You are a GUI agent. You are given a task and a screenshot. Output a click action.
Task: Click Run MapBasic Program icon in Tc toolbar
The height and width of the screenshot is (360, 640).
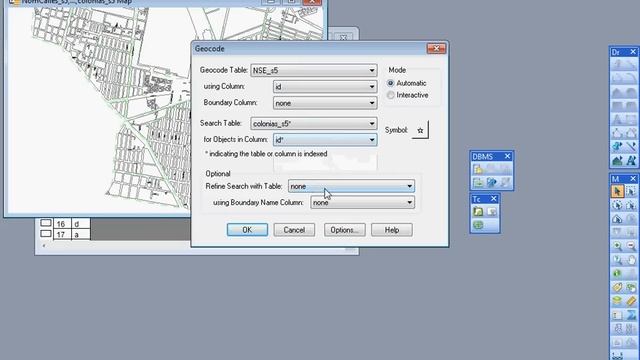coord(478,211)
